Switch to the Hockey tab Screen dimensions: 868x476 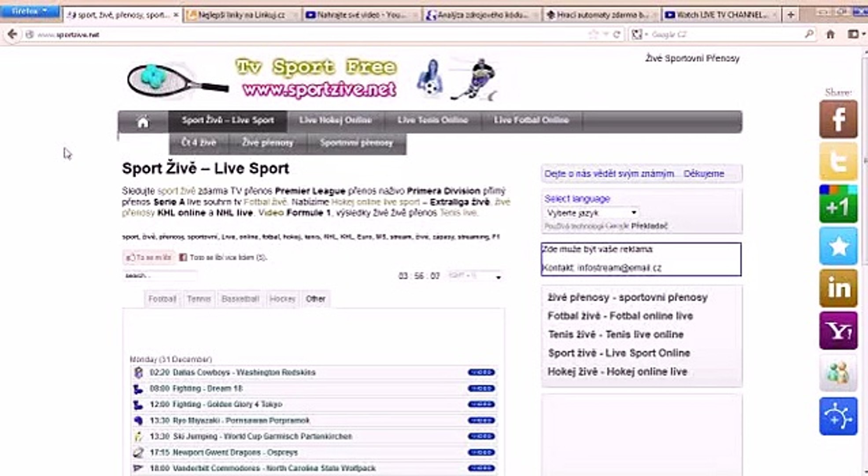(282, 299)
